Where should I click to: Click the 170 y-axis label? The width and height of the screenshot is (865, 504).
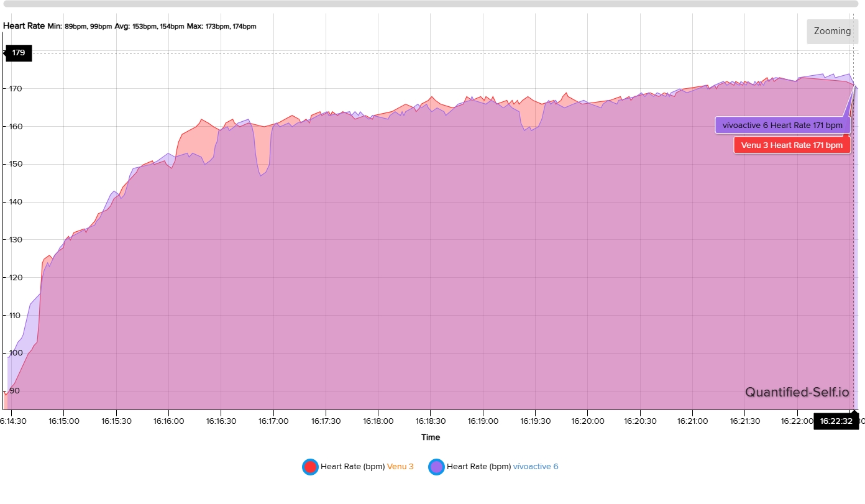15,89
